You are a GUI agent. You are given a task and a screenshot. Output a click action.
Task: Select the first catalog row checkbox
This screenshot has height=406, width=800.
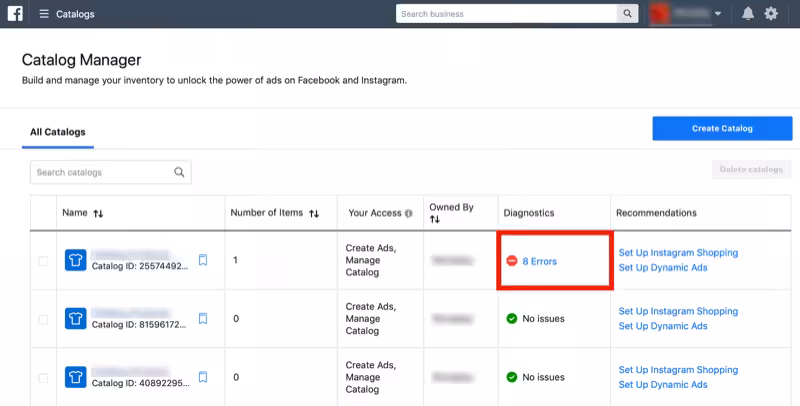tap(43, 261)
